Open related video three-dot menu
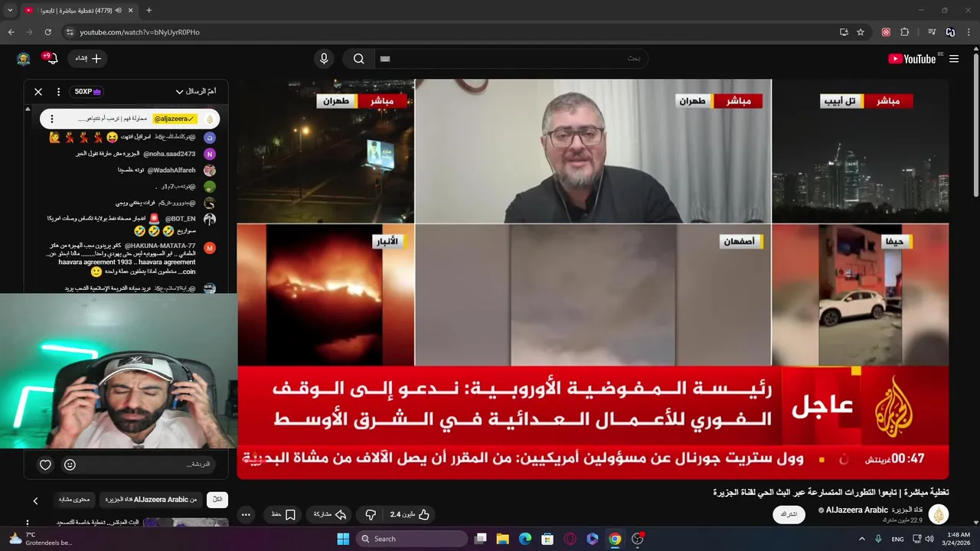Viewport: 980px width, 551px height. coord(28,523)
